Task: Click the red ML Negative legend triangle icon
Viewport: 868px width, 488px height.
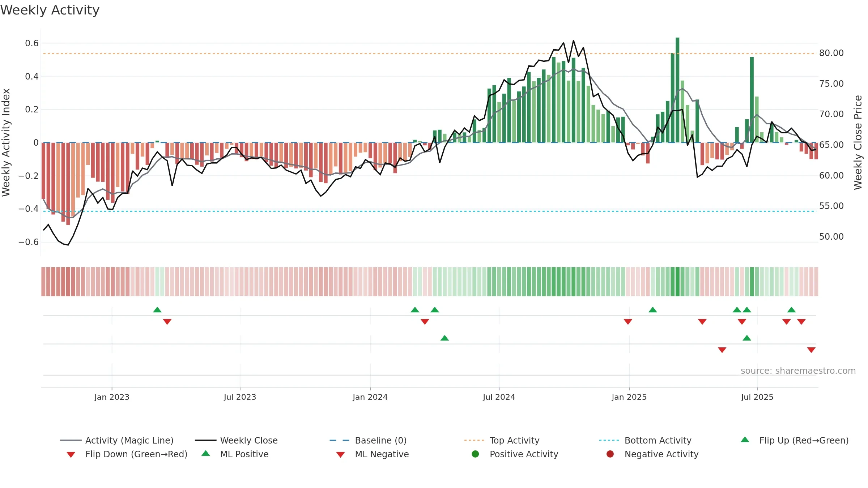Action: click(340, 455)
